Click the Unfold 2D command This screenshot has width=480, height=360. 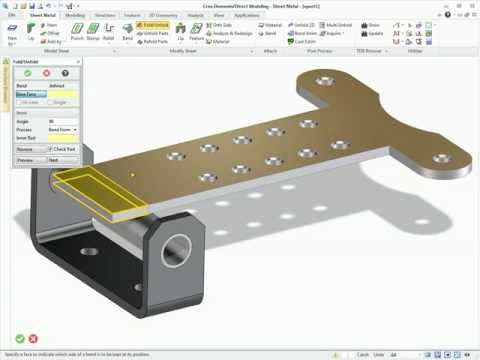point(301,25)
